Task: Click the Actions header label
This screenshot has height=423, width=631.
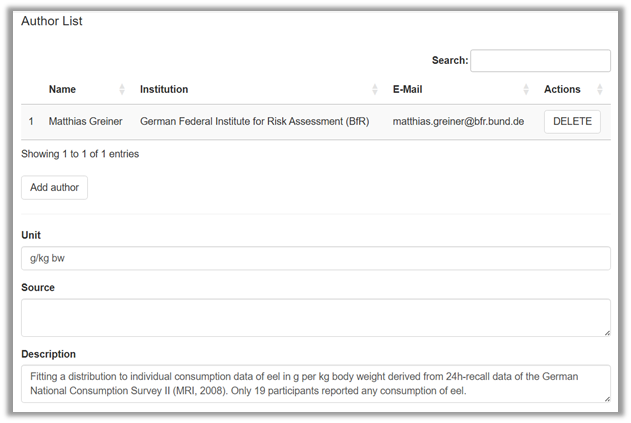Action: point(562,90)
